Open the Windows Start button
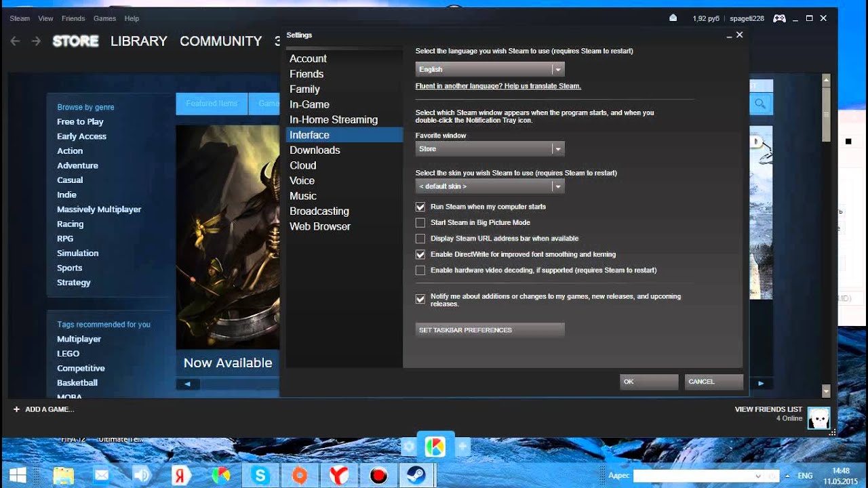The width and height of the screenshot is (868, 488). click(18, 474)
